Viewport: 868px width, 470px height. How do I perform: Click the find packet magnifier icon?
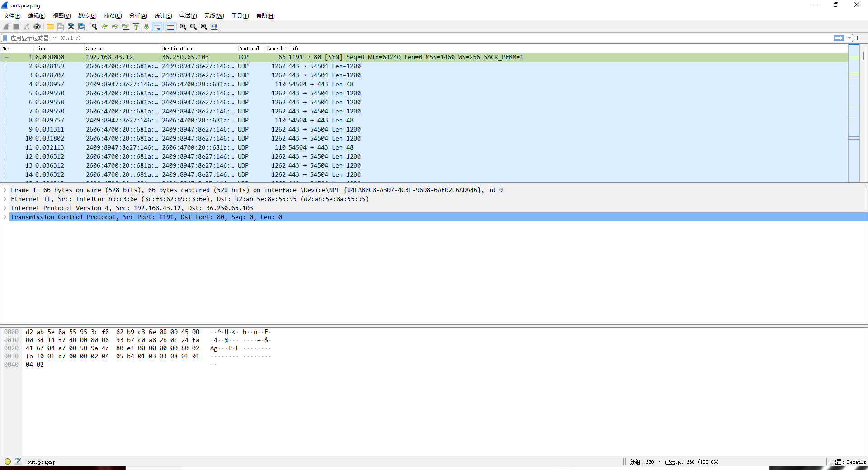pyautogui.click(x=94, y=27)
